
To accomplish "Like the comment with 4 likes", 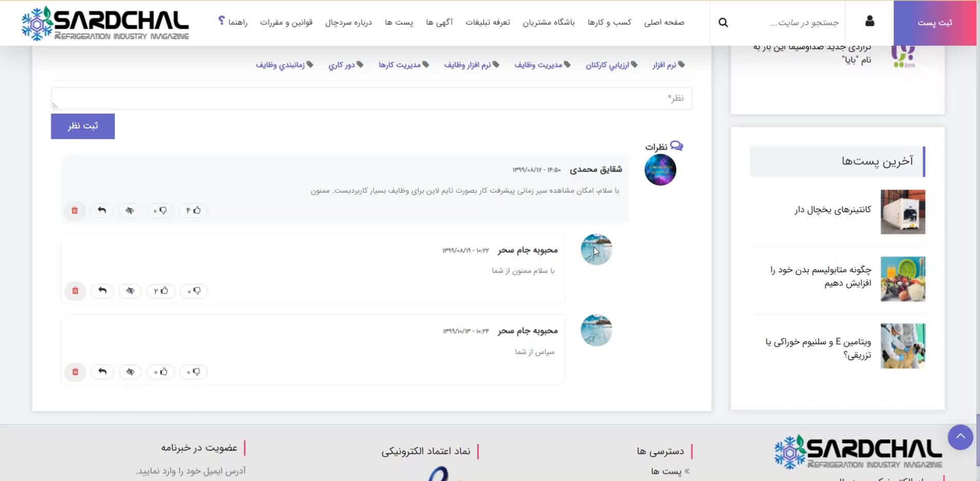I will [193, 211].
